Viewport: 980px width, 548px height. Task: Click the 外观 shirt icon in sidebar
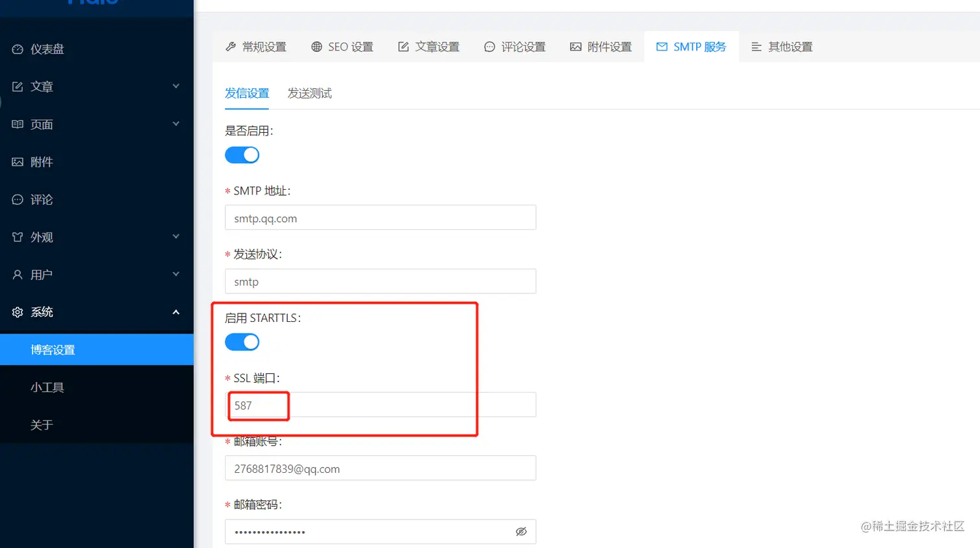[x=17, y=237]
